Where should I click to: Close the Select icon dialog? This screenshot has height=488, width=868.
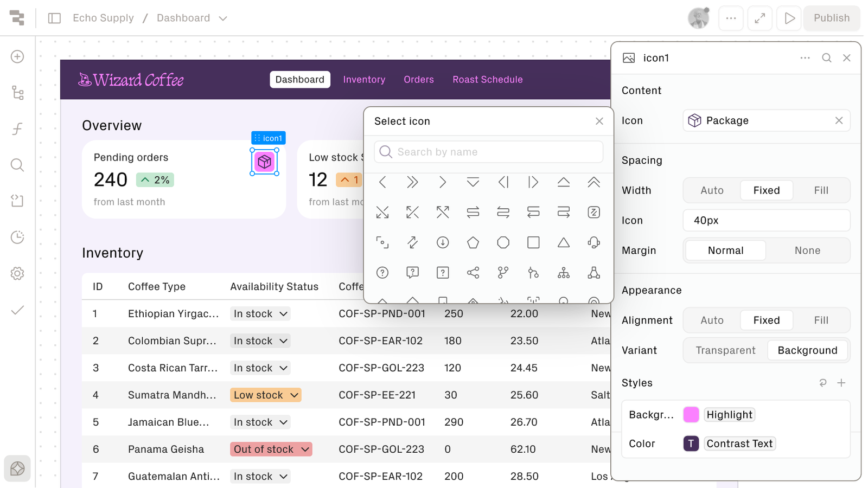coord(599,121)
